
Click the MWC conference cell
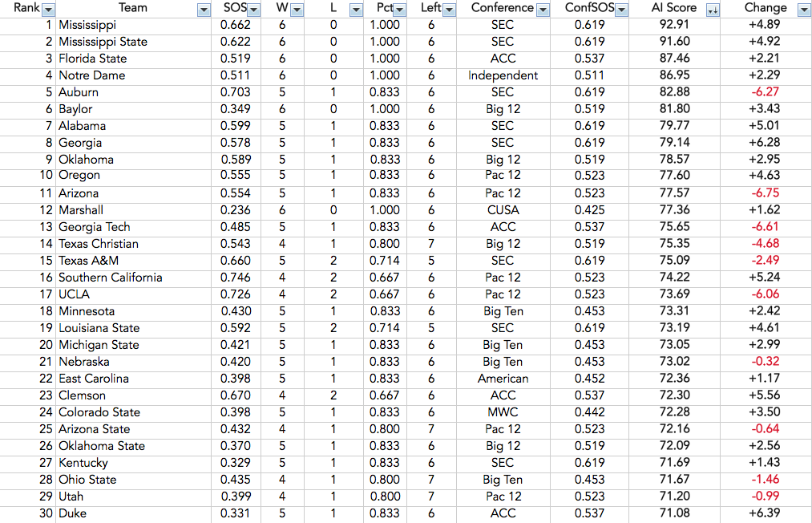pyautogui.click(x=503, y=412)
